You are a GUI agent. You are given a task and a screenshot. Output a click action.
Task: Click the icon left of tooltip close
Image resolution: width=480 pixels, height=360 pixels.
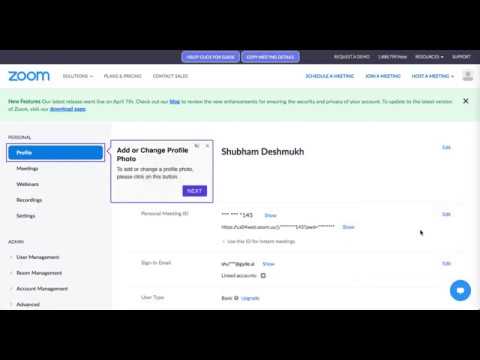(197, 146)
